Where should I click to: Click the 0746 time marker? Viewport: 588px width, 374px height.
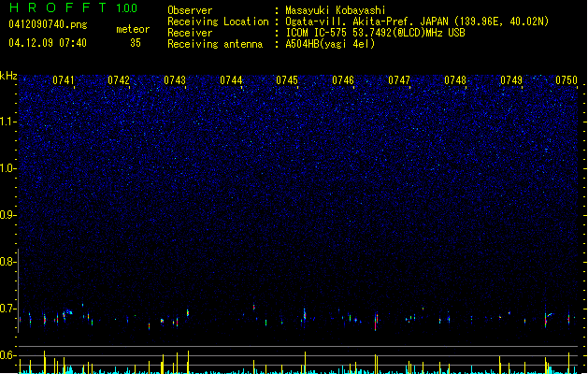[343, 80]
